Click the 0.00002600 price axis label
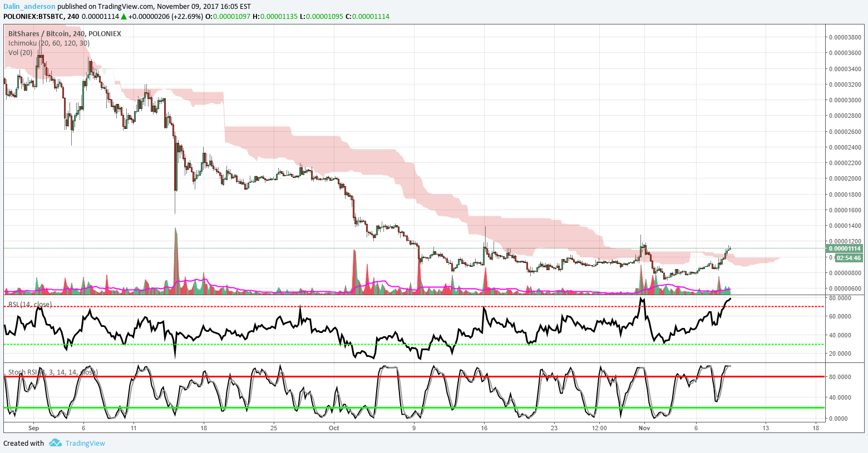Viewport: 868px width, 453px height. pos(846,132)
